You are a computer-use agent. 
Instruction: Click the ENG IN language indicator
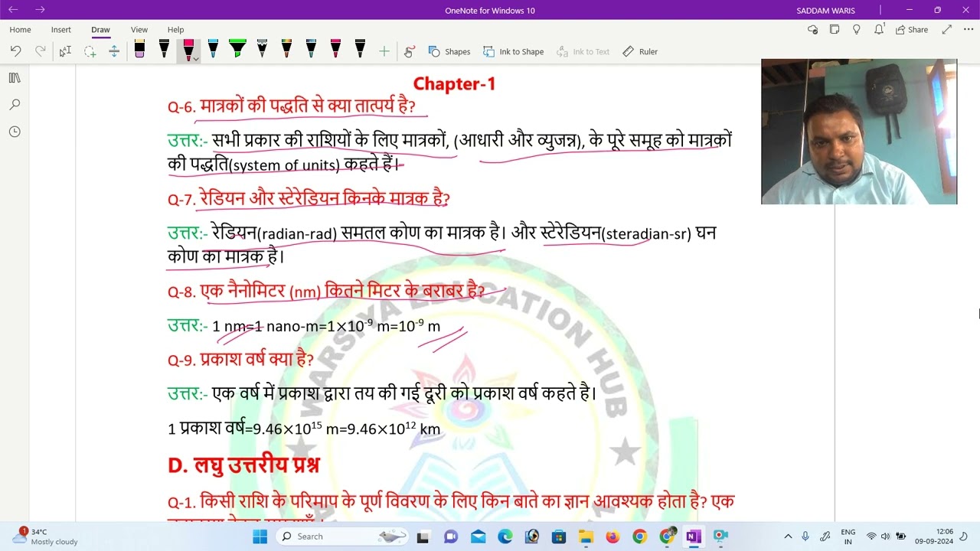tap(848, 536)
